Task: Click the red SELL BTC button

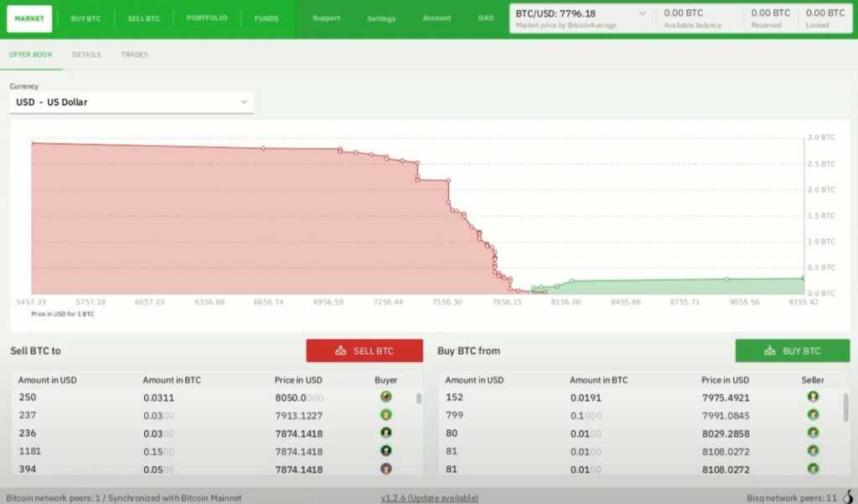Action: point(364,351)
